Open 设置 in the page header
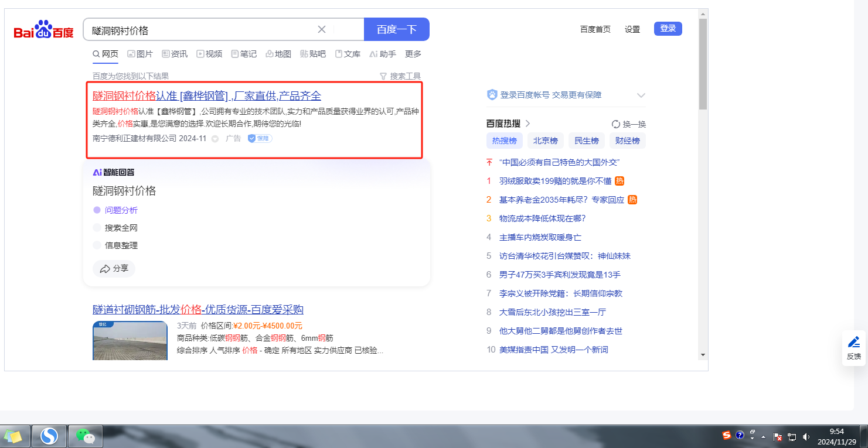This screenshot has height=448, width=868. click(632, 29)
